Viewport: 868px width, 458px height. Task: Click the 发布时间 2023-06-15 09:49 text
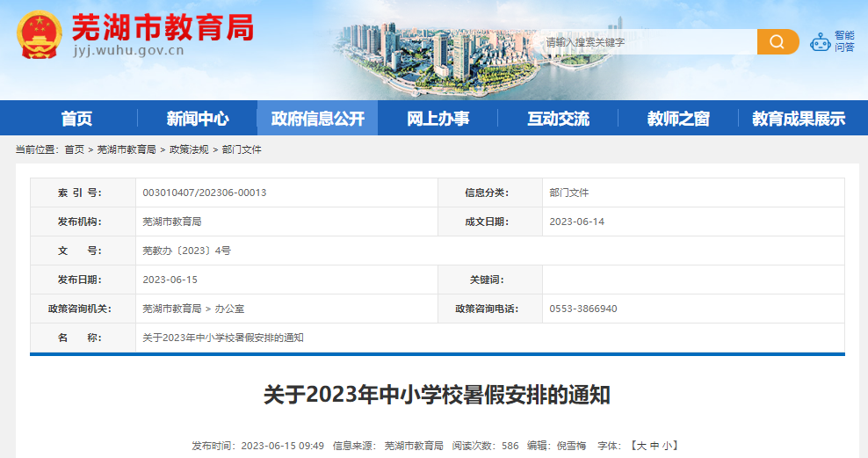click(x=258, y=446)
